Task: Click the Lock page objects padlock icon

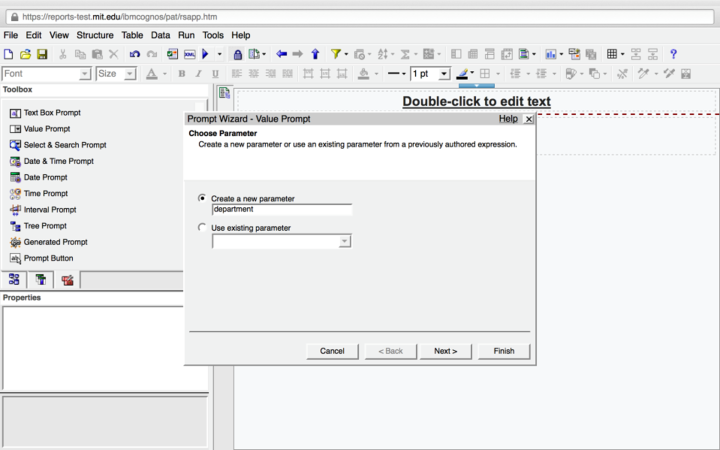Action: coord(238,54)
